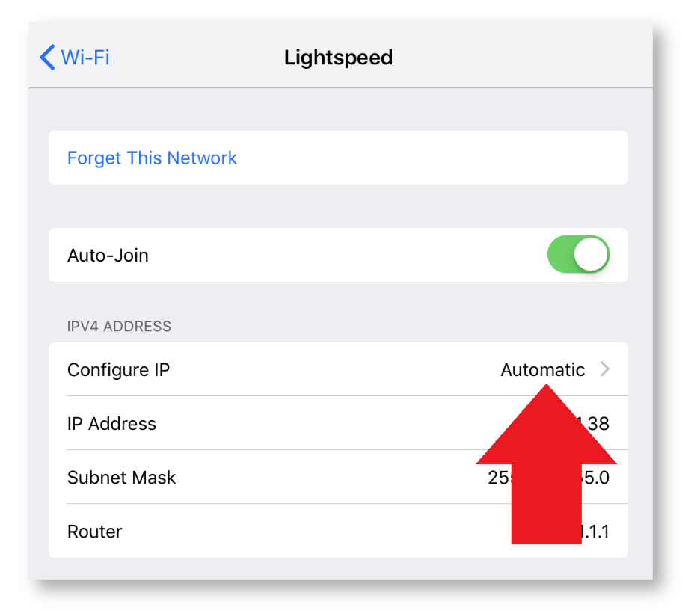Tap the Subnet Mask row

[338, 477]
